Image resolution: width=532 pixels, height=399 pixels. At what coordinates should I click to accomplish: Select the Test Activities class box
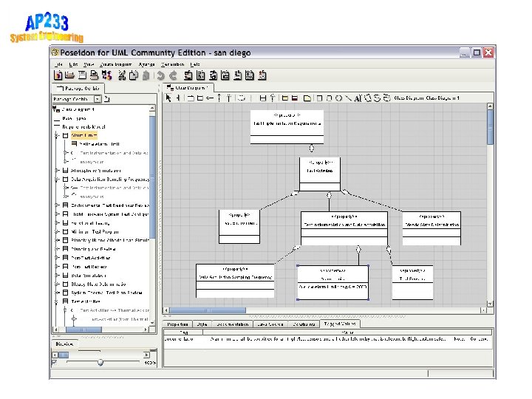coord(320,174)
